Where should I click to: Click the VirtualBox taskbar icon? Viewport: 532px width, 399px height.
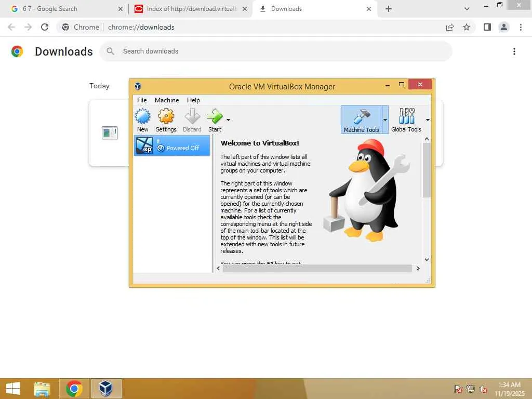pos(106,389)
